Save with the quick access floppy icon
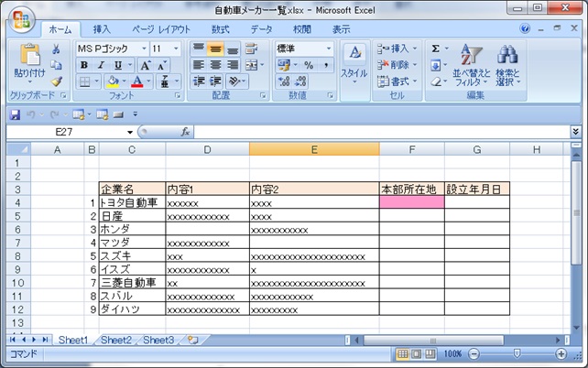Image resolution: width=588 pixels, height=368 pixels. pos(15,114)
